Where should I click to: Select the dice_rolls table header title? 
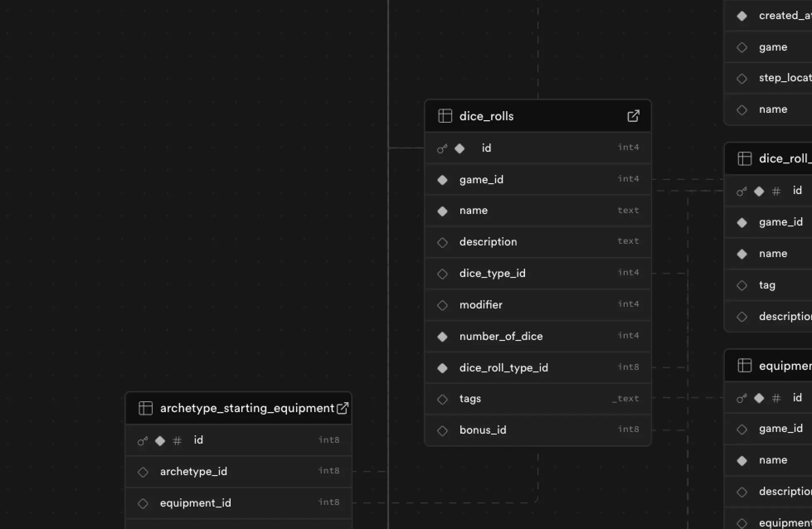pyautogui.click(x=486, y=116)
